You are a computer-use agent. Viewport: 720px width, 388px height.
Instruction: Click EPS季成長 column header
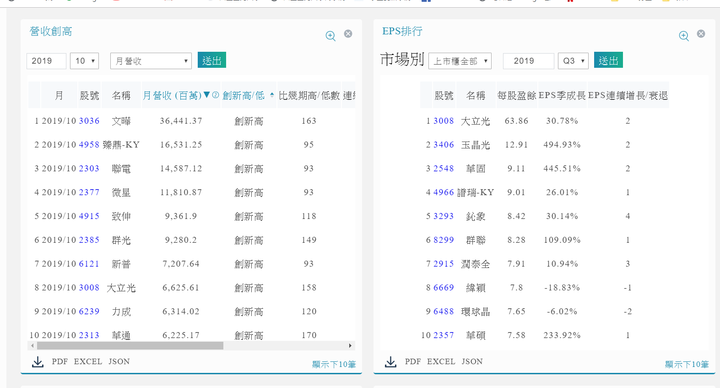(x=562, y=96)
